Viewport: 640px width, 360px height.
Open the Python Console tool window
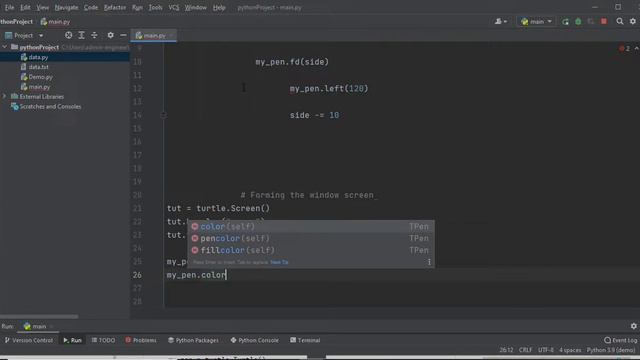pos(254,340)
